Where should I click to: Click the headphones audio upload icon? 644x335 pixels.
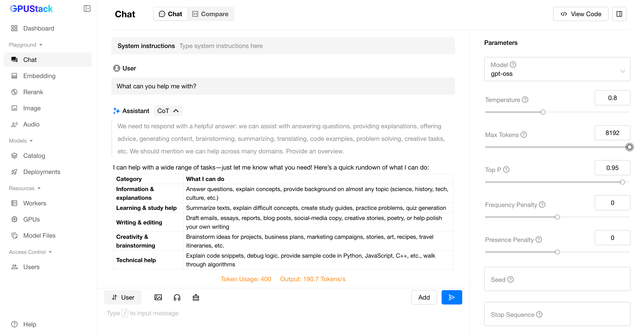pyautogui.click(x=177, y=297)
